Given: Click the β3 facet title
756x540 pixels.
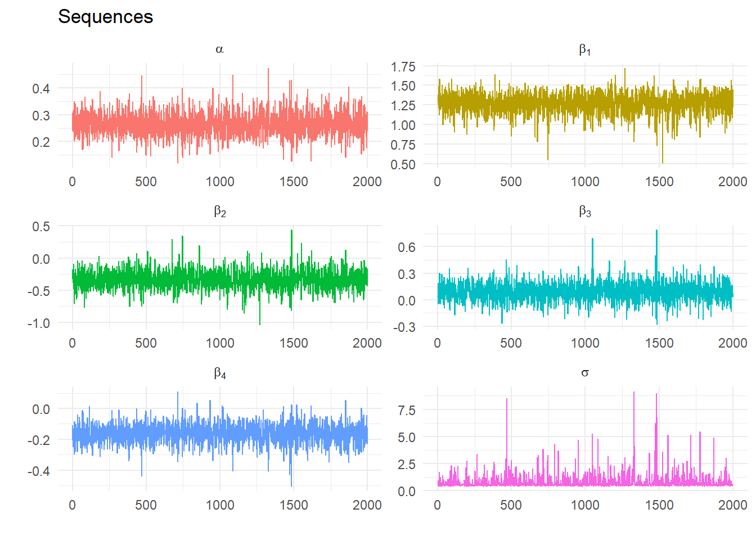Looking at the screenshot, I should pyautogui.click(x=584, y=211).
